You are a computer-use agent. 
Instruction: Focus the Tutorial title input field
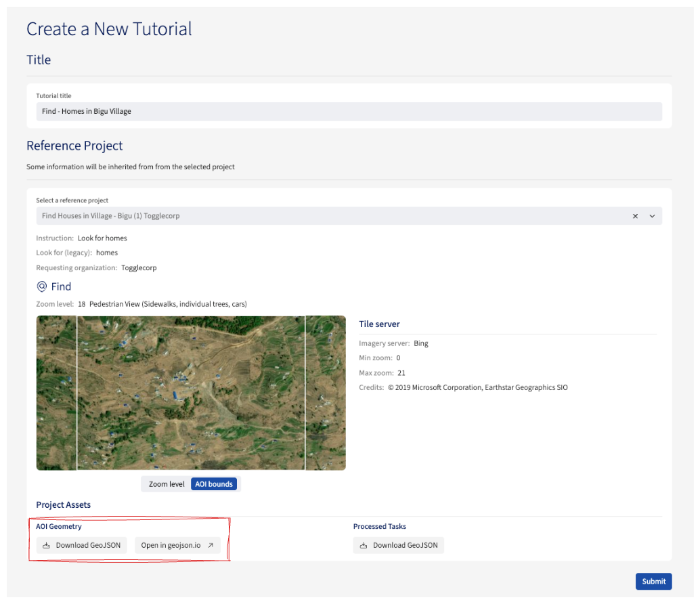349,112
